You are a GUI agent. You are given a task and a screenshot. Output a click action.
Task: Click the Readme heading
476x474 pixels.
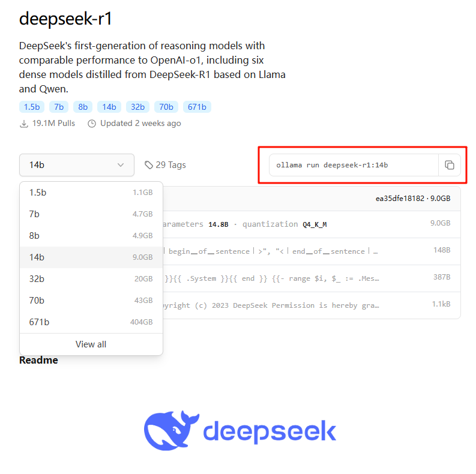[x=38, y=360]
